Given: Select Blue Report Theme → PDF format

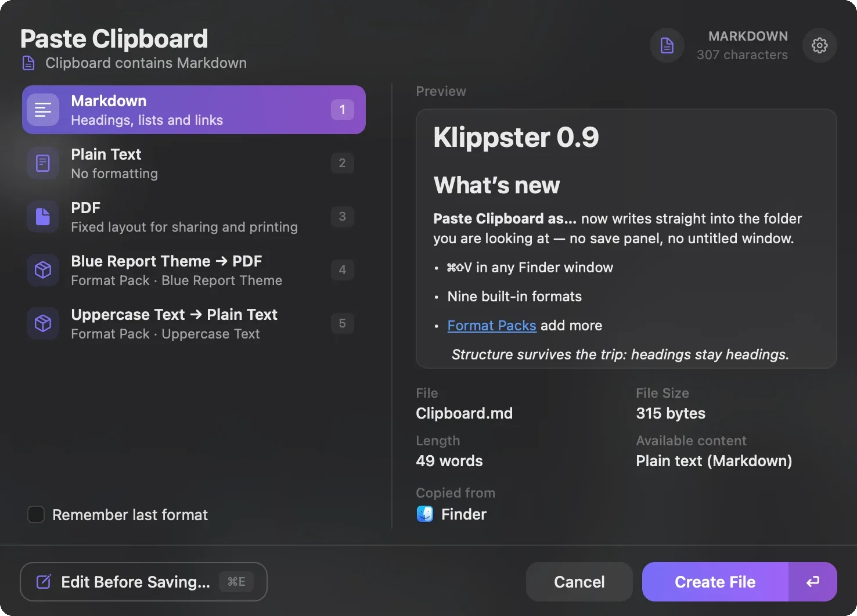Looking at the screenshot, I should pos(194,270).
